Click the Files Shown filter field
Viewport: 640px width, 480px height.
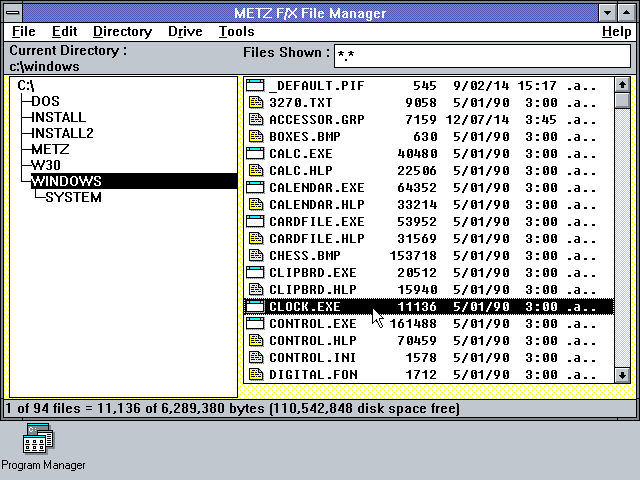click(x=482, y=56)
